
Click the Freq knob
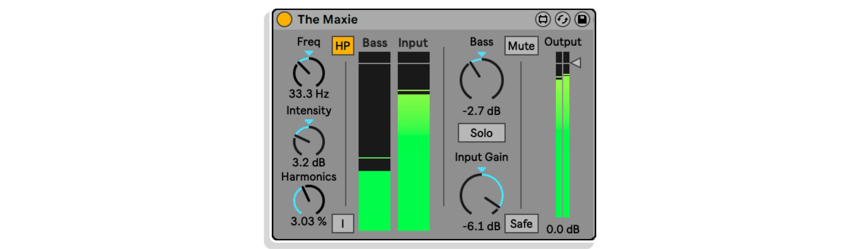pyautogui.click(x=309, y=73)
